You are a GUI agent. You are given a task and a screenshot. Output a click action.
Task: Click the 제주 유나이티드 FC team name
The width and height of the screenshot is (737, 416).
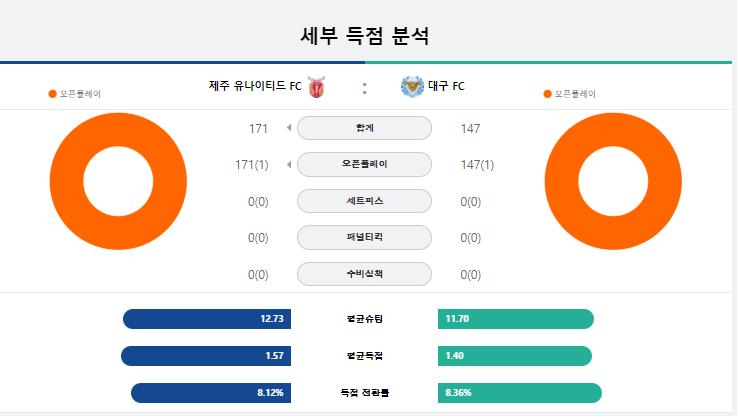255,86
